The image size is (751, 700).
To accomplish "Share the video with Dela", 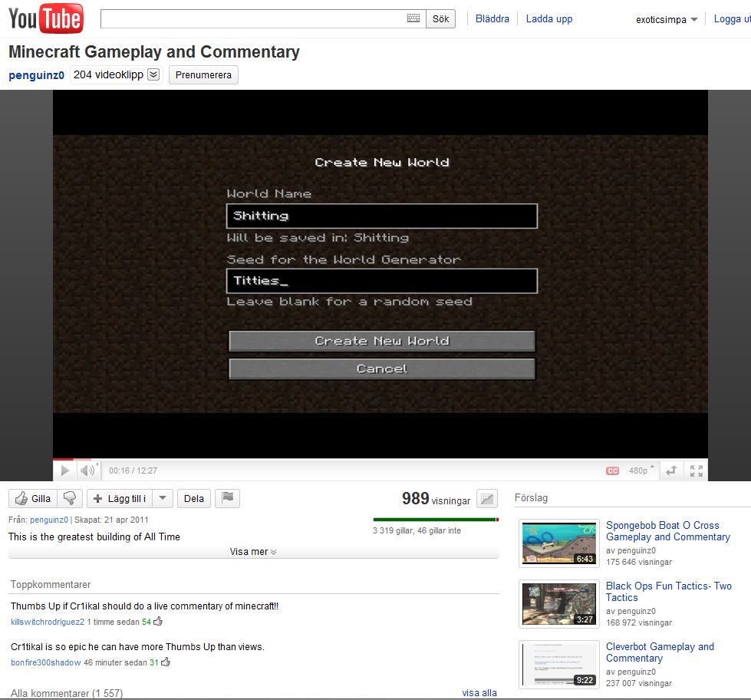I will (194, 498).
